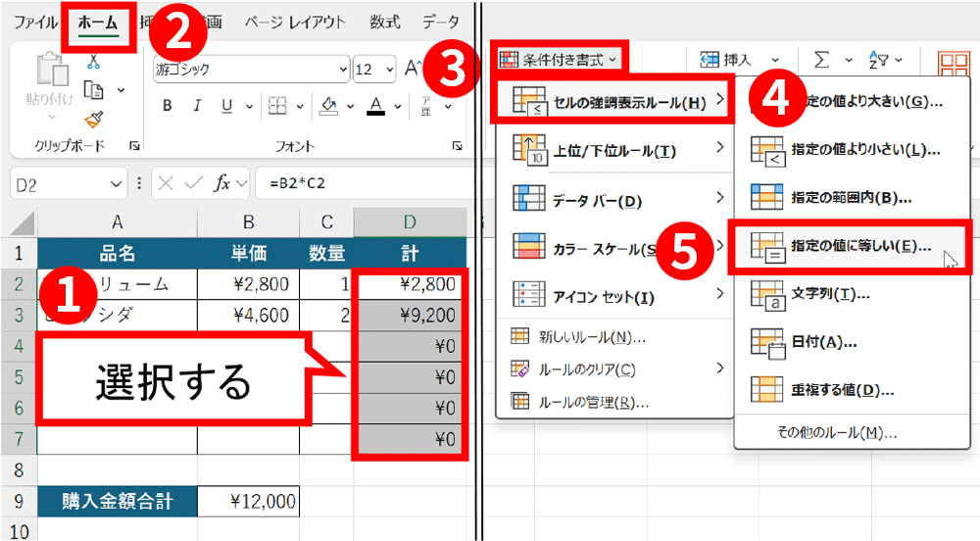
Task: Click the 条件付き書式 button
Action: [x=559, y=60]
